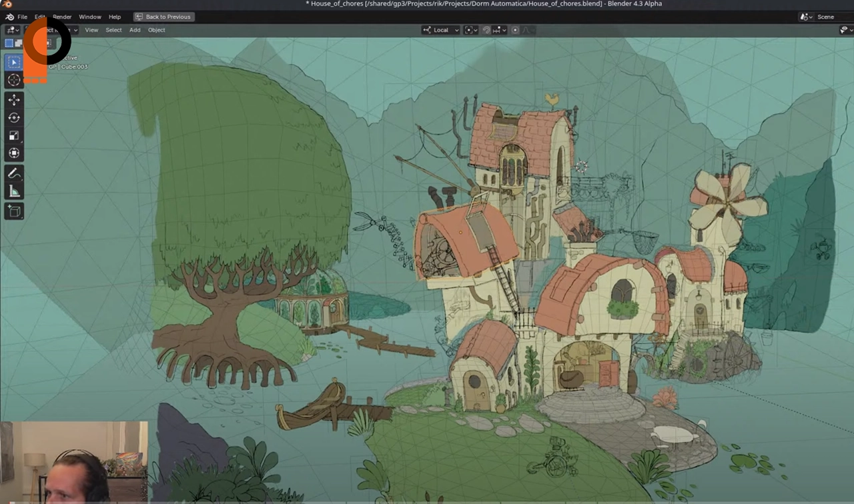
Task: Open the viewport View menu
Action: point(91,30)
